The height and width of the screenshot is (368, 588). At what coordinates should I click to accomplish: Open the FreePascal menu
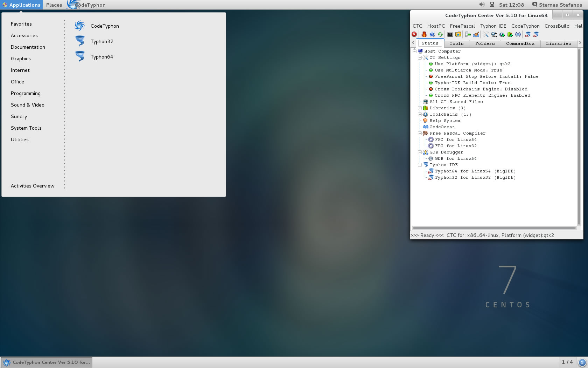pyautogui.click(x=462, y=26)
